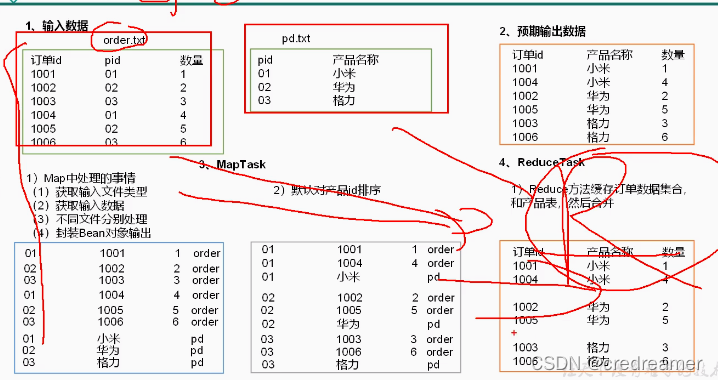The height and width of the screenshot is (380, 718).
Task: Select 1004 in the sorted-by-pid table
Action: pyautogui.click(x=349, y=263)
